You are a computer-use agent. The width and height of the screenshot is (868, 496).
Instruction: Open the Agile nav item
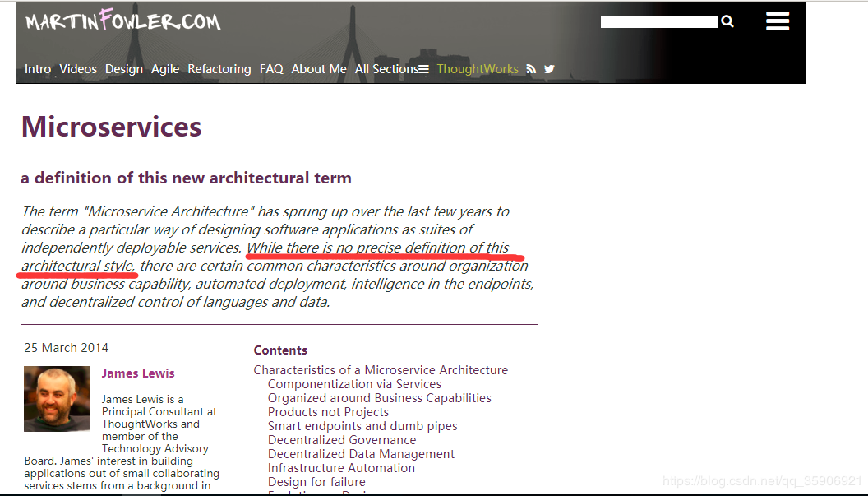coord(165,69)
